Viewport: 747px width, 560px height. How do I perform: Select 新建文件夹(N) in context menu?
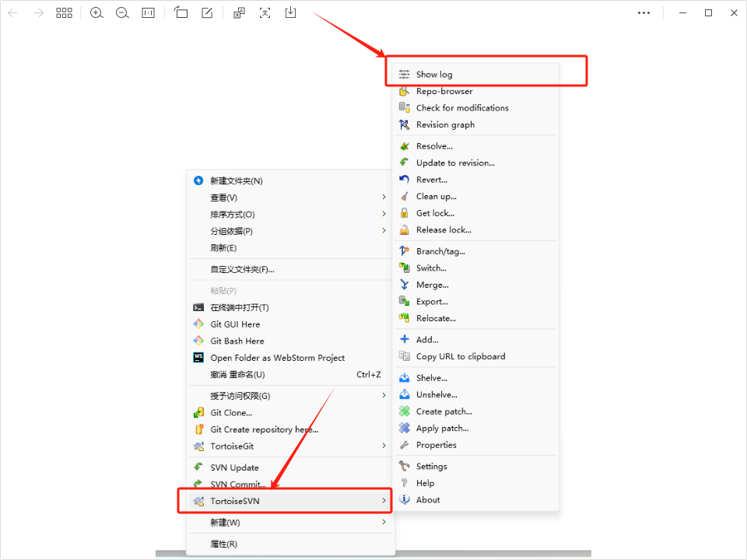289,180
